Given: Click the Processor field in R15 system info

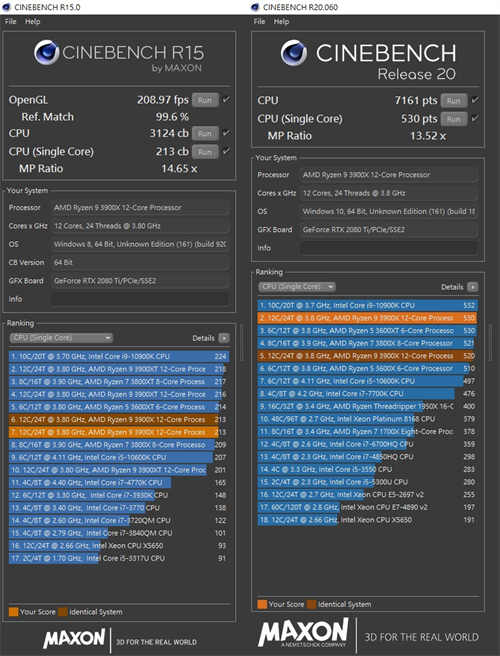Looking at the screenshot, I should coord(140,208).
